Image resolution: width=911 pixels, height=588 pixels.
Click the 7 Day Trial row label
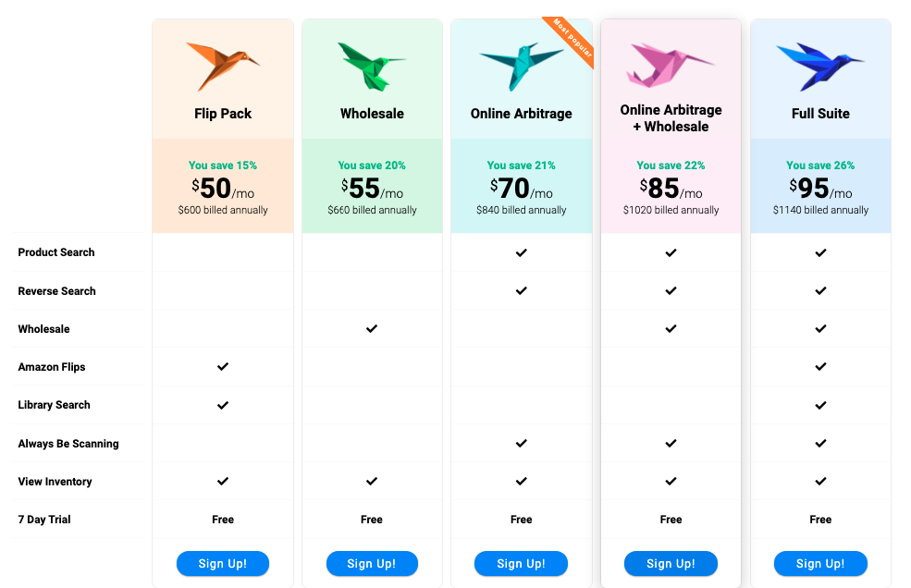tap(44, 520)
